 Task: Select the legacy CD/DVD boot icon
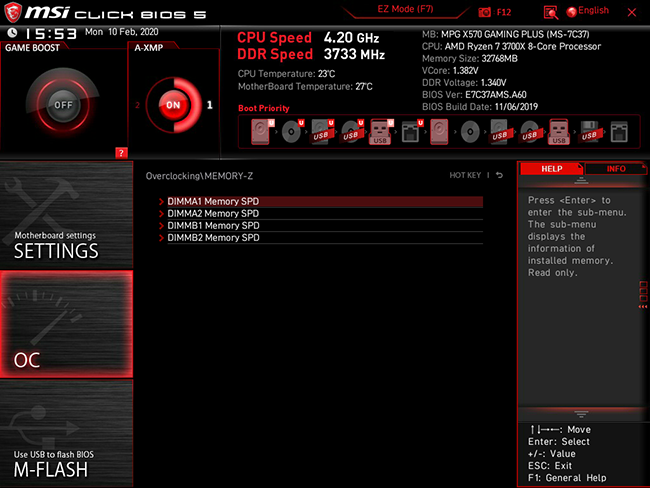point(470,132)
